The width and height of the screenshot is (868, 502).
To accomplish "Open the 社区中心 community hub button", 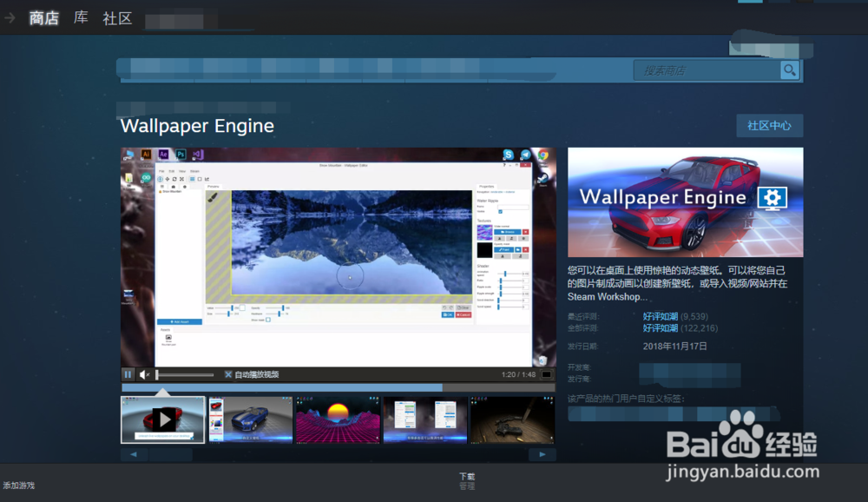I will (769, 126).
